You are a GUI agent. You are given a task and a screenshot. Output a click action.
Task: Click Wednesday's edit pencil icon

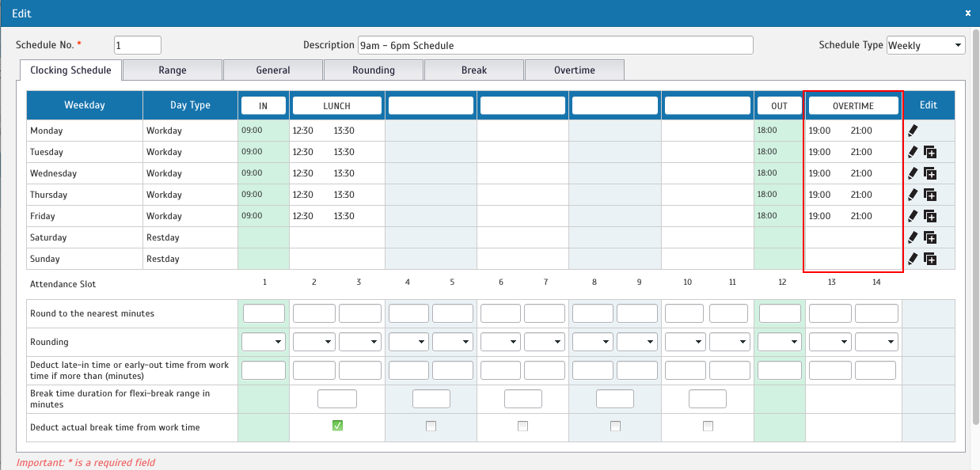pyautogui.click(x=913, y=173)
